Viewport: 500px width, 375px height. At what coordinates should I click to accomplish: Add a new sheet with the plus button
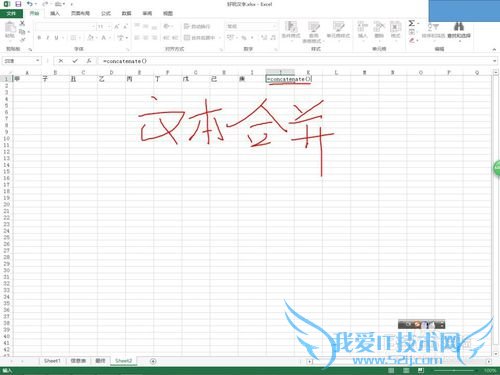pos(153,361)
